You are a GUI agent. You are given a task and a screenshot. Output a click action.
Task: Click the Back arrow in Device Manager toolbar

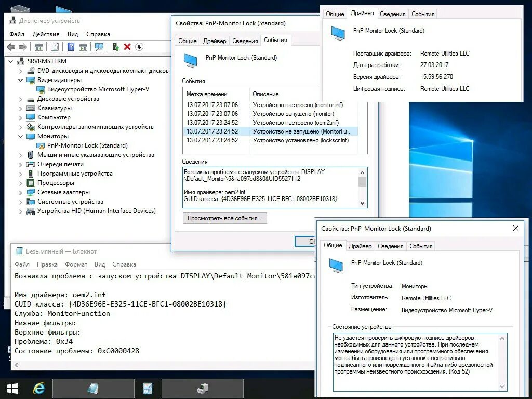click(11, 47)
